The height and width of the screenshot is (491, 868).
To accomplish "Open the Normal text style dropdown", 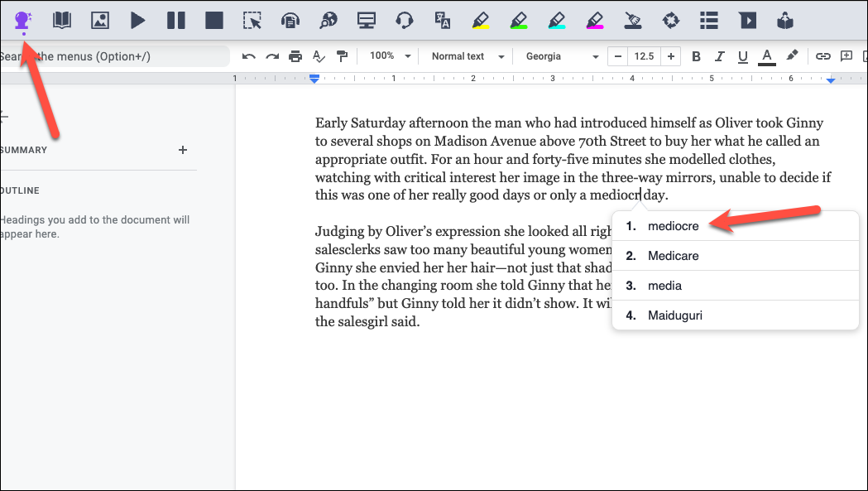I will [465, 56].
